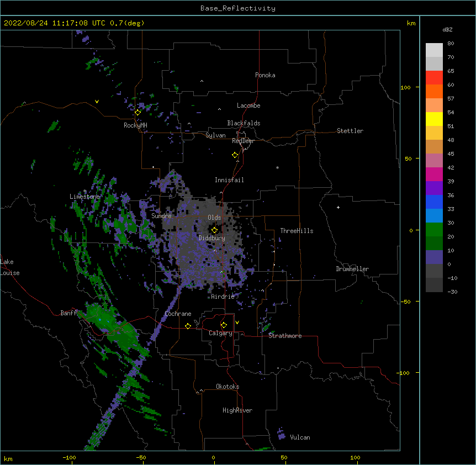Click the -30 value in dBZ legend
This screenshot has width=476, height=465.
tap(452, 292)
